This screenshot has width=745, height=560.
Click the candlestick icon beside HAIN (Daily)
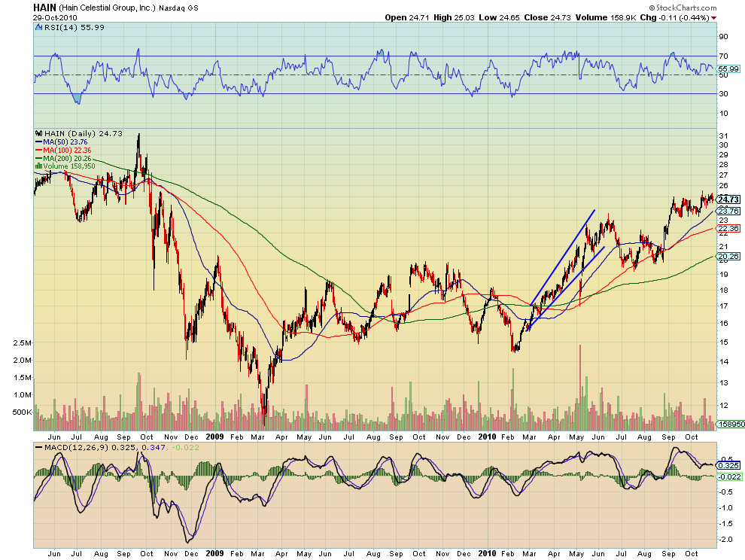(x=39, y=133)
